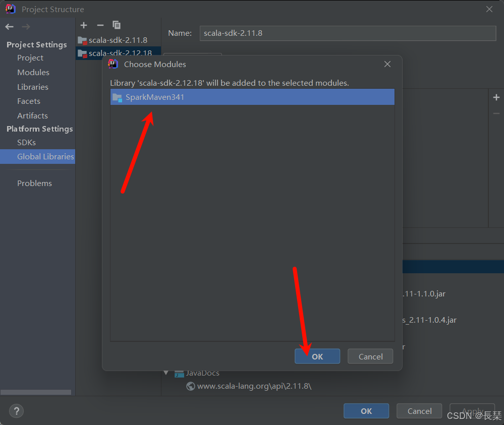Click the back navigation arrow
The width and height of the screenshot is (504, 425).
click(x=9, y=27)
